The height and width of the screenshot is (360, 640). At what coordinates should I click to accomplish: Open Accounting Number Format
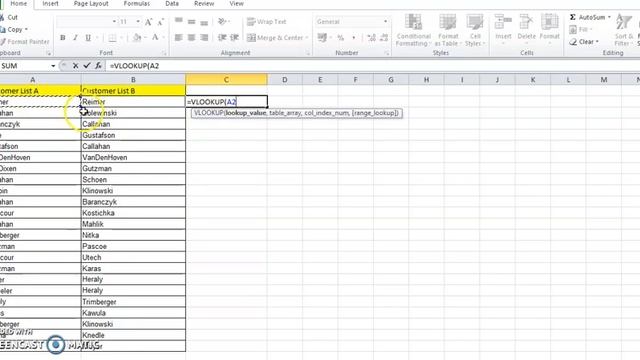[322, 38]
